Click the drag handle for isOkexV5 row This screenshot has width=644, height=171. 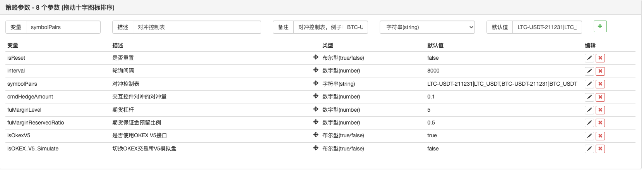(316, 135)
